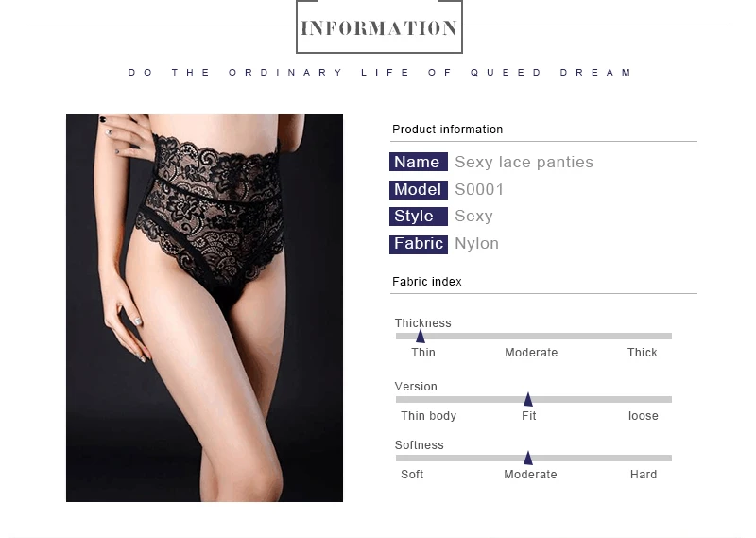Click the product model photo
Viewport: 756px width, 538px height.
pyautogui.click(x=204, y=308)
